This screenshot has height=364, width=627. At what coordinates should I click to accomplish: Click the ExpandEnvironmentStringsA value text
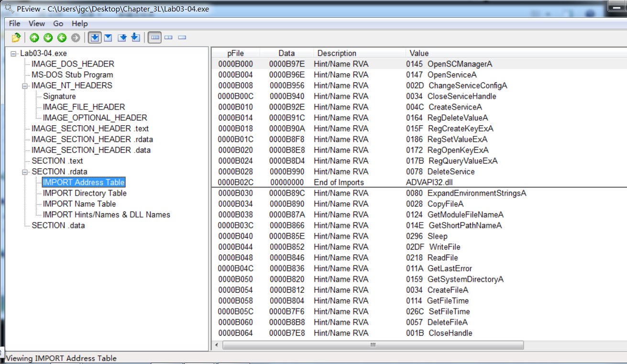click(477, 193)
